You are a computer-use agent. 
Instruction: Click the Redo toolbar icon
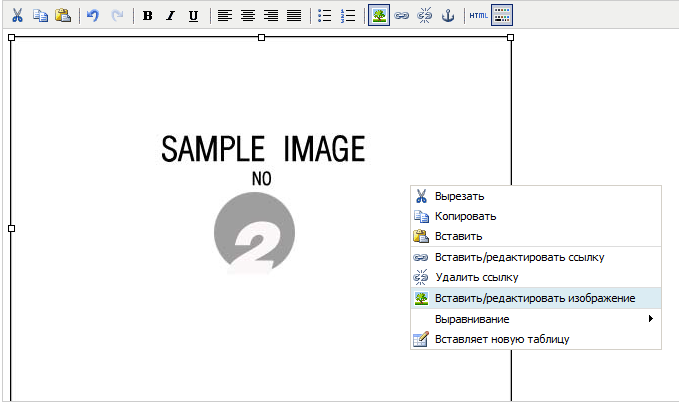[x=117, y=16]
